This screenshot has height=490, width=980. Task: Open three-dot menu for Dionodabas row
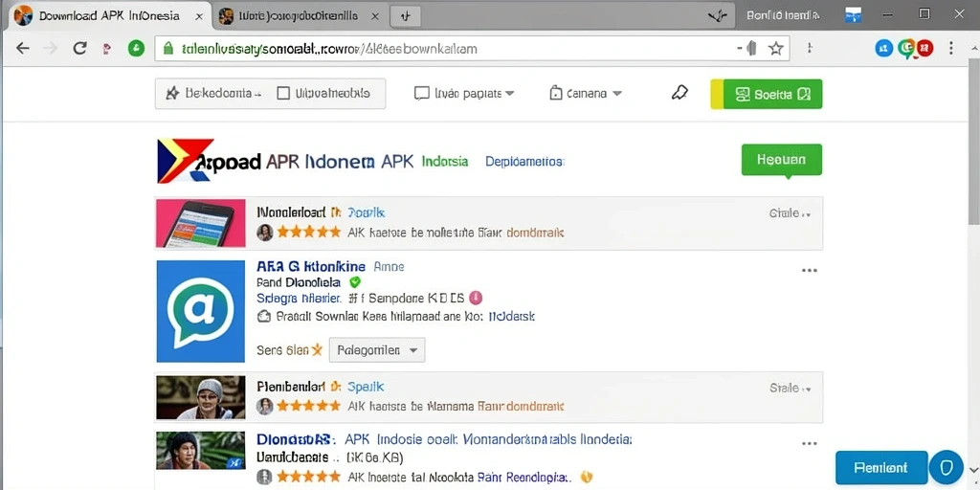[x=810, y=444]
